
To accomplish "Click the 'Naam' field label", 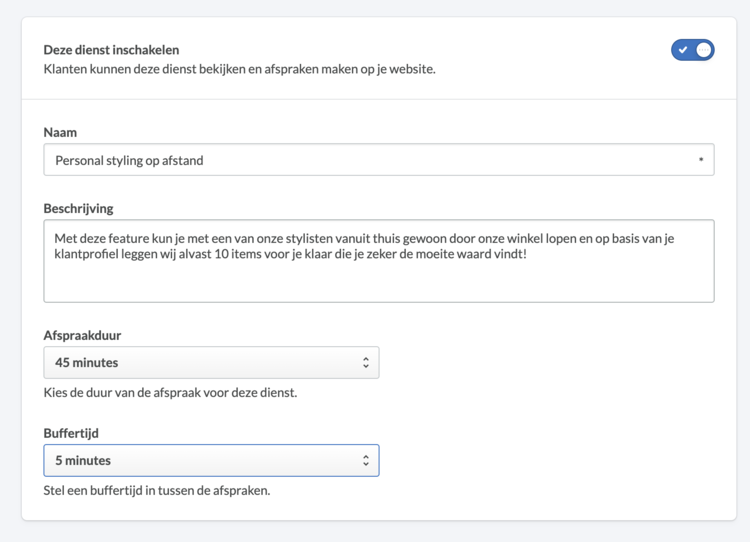I will coord(60,132).
